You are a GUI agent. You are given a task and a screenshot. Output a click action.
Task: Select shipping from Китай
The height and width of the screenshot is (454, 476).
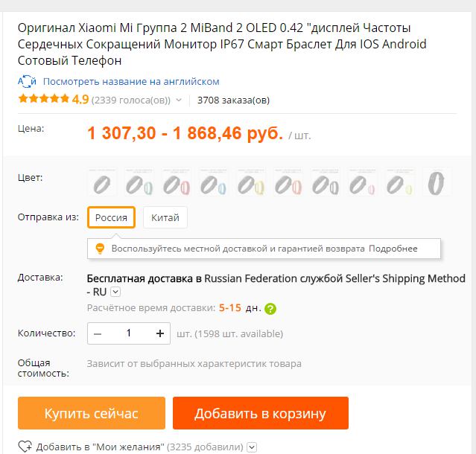(x=165, y=217)
